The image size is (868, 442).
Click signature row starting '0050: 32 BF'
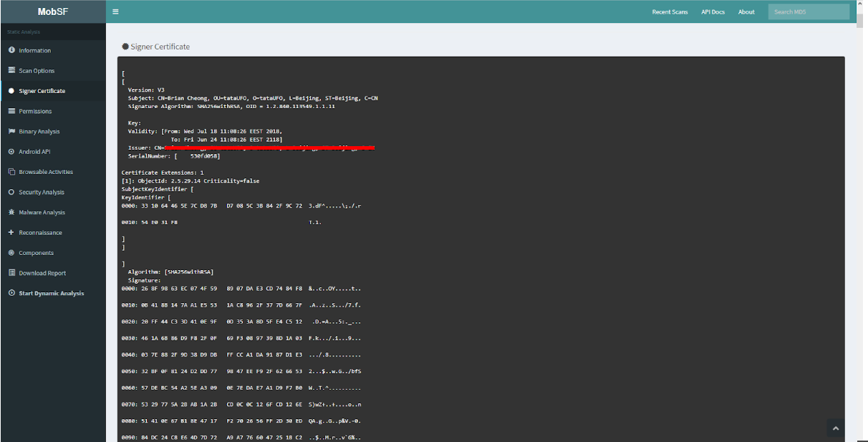(241, 370)
